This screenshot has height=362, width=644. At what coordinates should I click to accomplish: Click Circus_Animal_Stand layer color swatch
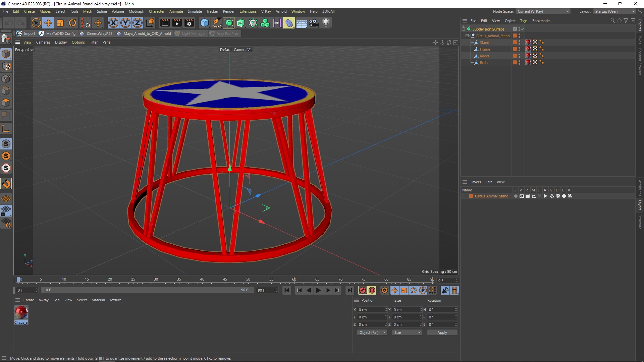471,196
